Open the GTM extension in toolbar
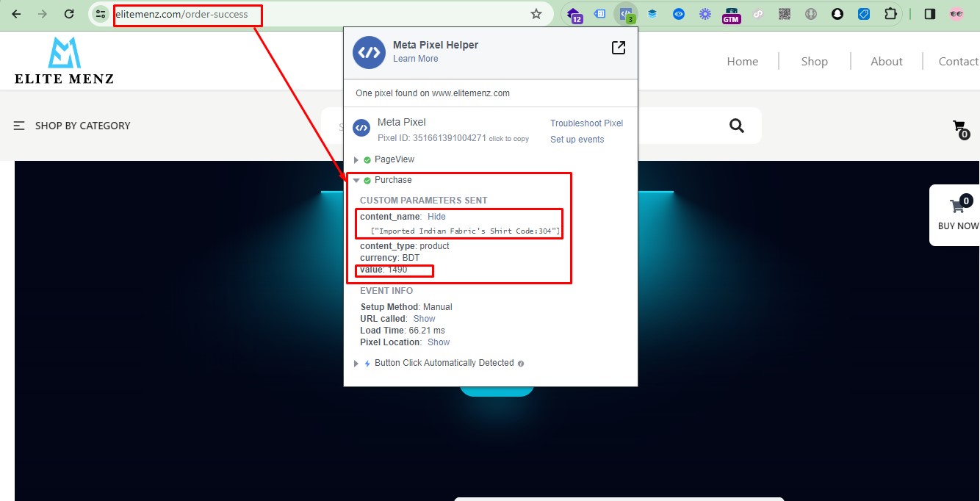The image size is (980, 501). coord(730,14)
